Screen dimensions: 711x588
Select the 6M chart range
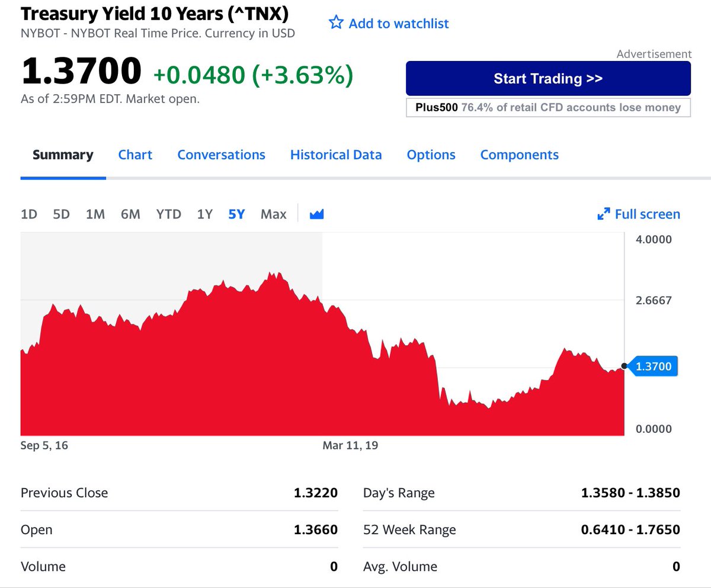pos(130,214)
